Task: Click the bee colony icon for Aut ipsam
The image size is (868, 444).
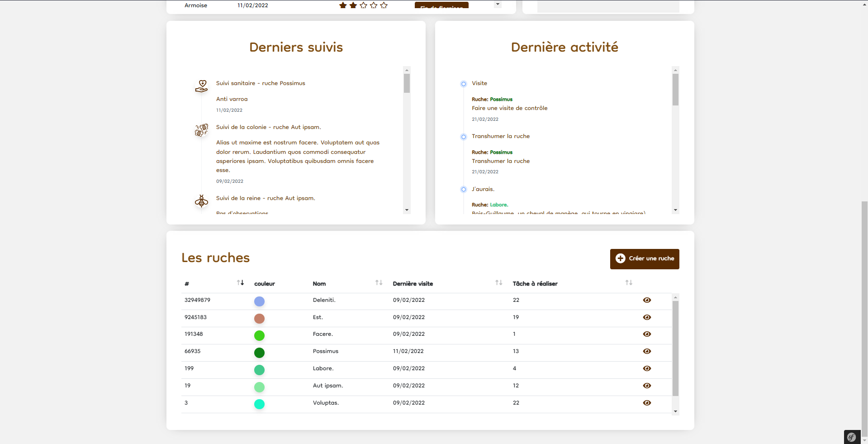Action: pos(202,130)
